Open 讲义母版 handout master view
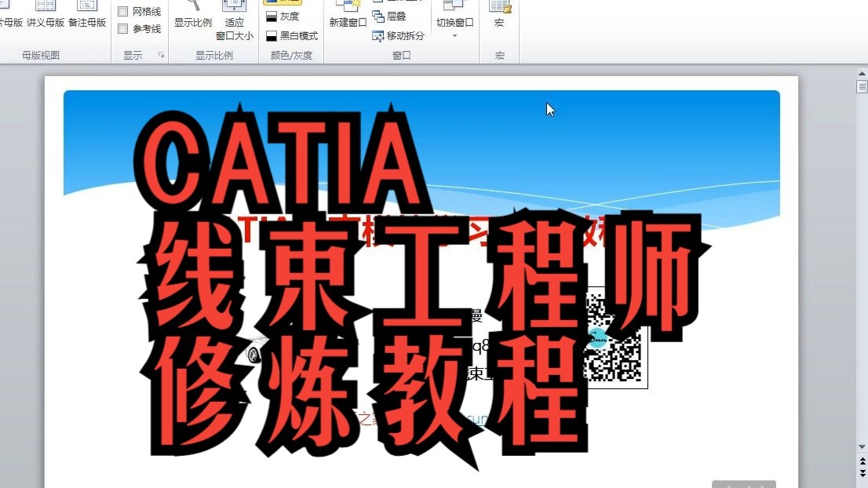Image resolution: width=868 pixels, height=488 pixels. pyautogui.click(x=46, y=14)
